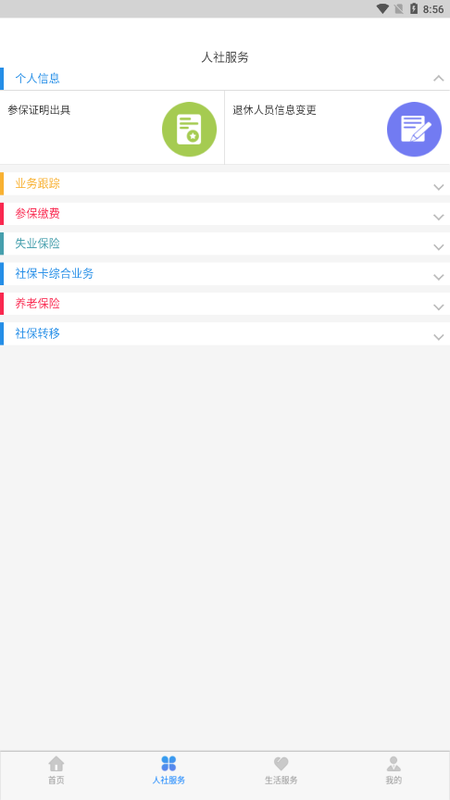
Task: Expand the 失业保险 section chevron
Action: coord(438,247)
